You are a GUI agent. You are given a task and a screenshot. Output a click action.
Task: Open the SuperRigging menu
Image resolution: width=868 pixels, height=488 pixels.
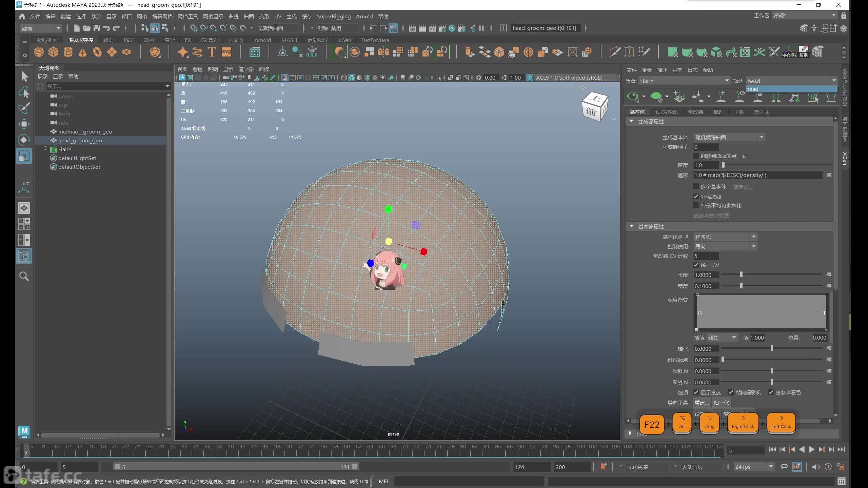click(x=334, y=16)
